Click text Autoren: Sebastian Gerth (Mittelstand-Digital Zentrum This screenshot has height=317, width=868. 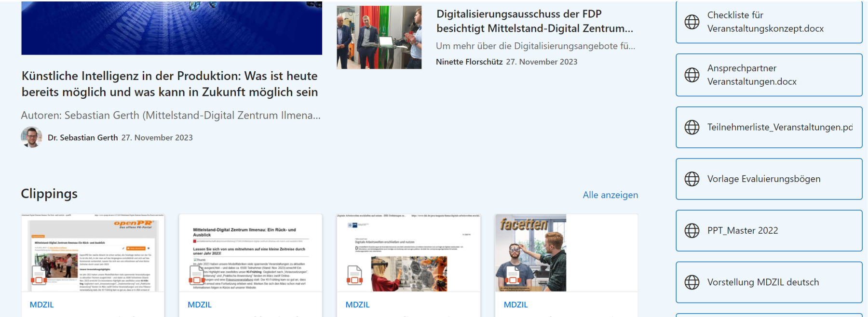171,116
